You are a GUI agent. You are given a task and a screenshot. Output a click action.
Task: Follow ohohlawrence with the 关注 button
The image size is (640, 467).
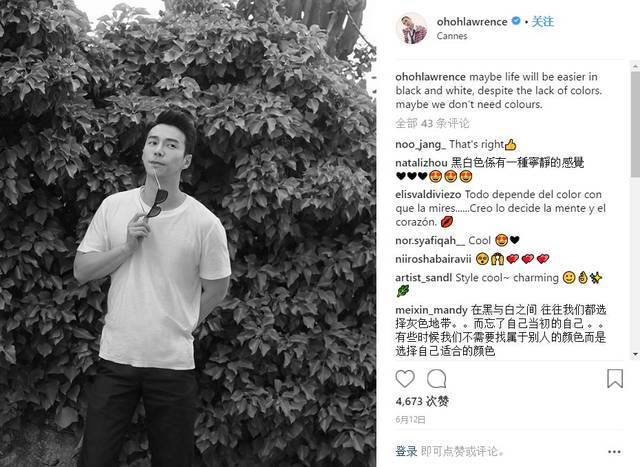coord(542,21)
